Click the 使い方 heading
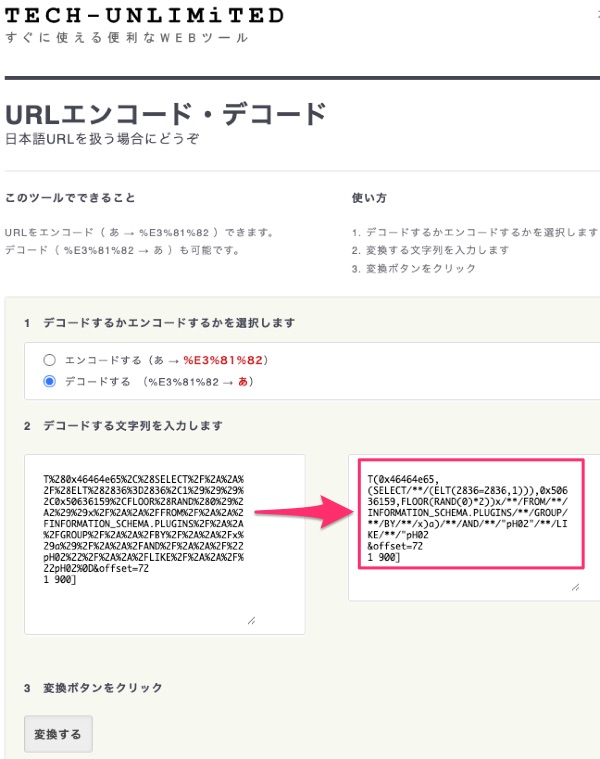The image size is (600, 759). 369,198
